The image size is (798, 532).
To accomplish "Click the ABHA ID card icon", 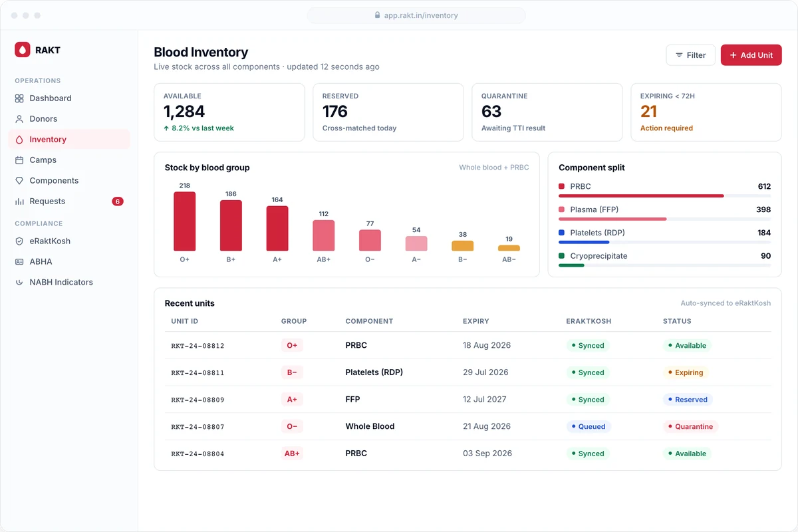I will (19, 262).
